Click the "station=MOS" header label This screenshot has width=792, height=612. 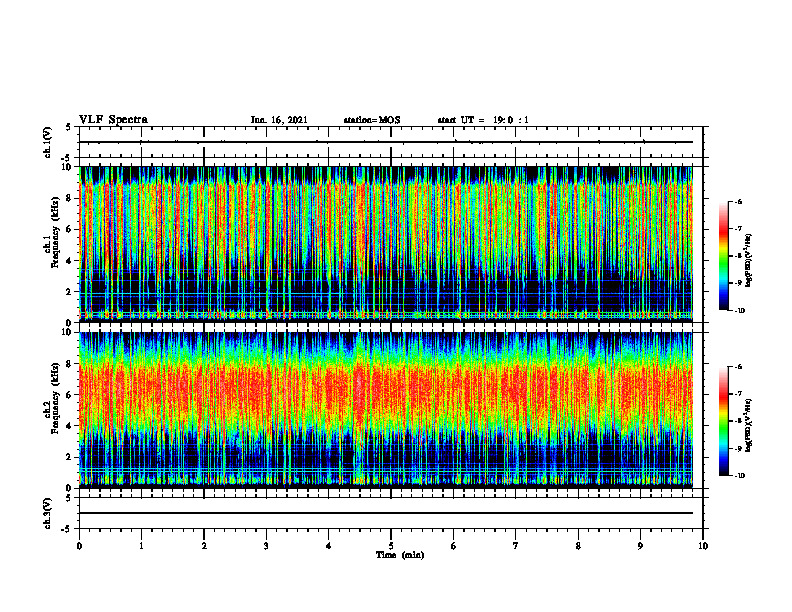pos(372,120)
